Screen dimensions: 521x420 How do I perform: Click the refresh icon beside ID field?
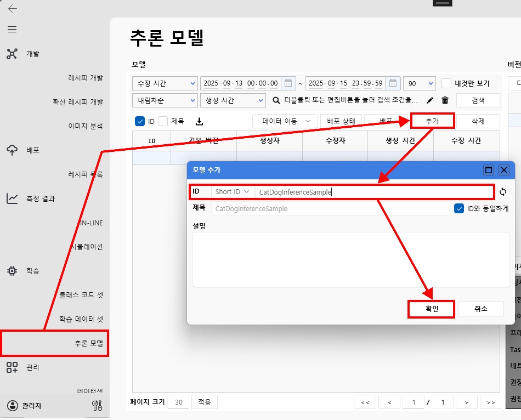click(x=503, y=192)
